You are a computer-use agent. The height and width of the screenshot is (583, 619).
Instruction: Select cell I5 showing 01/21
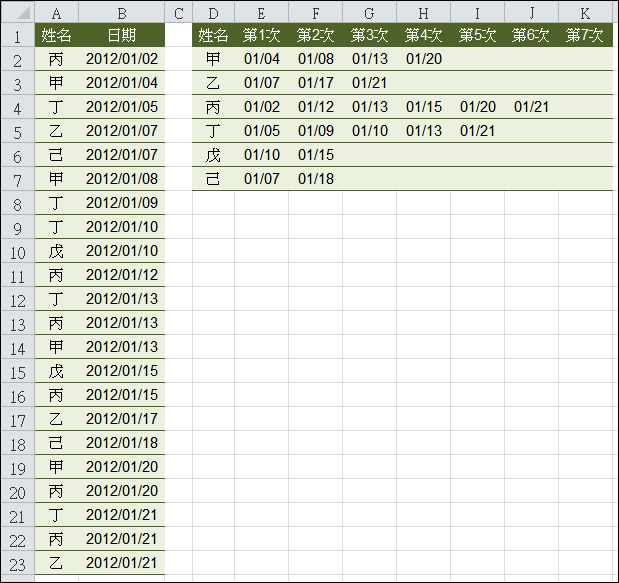(x=477, y=131)
